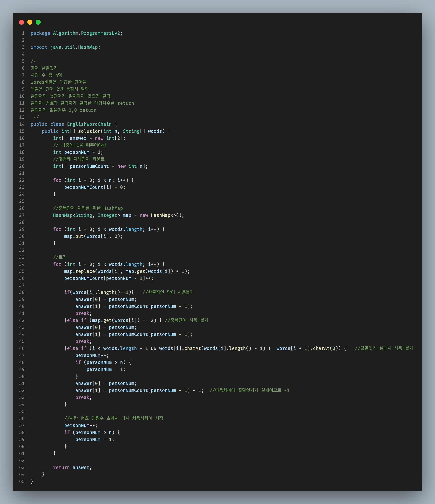Click the yellow minimize window dot
Viewport: 435px width, 504px height.
pyautogui.click(x=30, y=22)
